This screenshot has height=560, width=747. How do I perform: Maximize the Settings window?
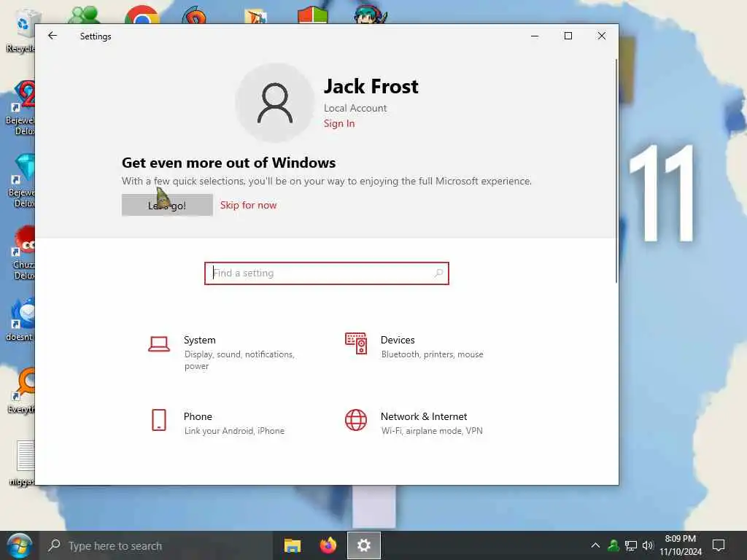[x=568, y=36]
